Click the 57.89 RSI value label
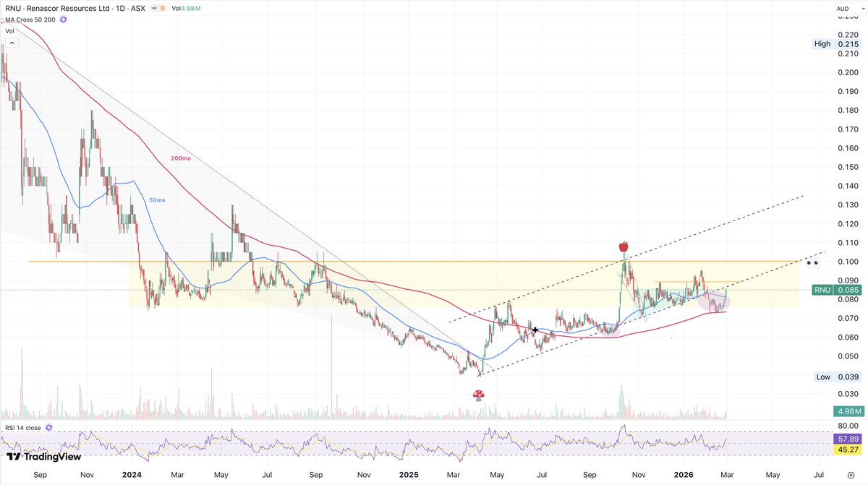The height and width of the screenshot is (485, 868). click(849, 438)
